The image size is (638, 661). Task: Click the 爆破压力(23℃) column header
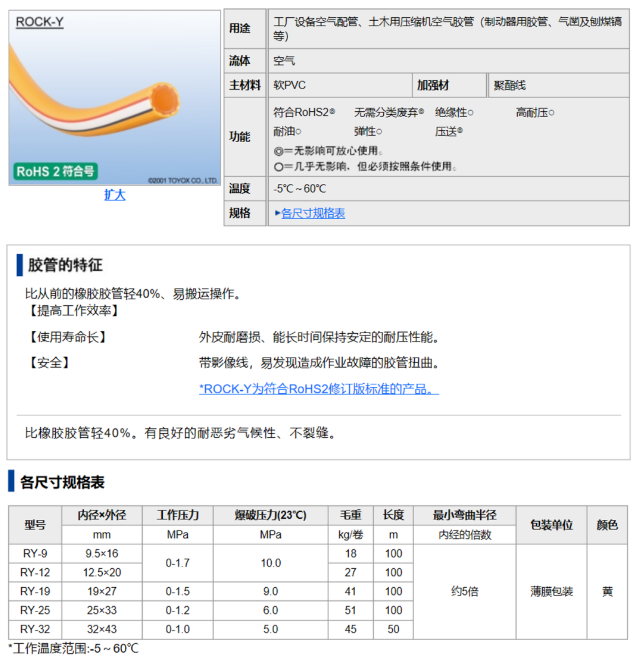[270, 515]
